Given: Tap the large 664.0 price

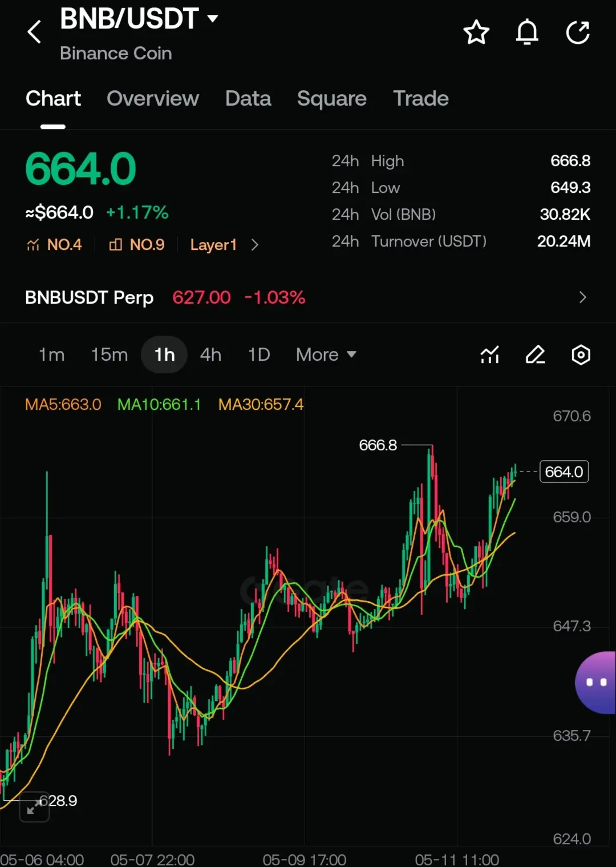Looking at the screenshot, I should pyautogui.click(x=80, y=169).
